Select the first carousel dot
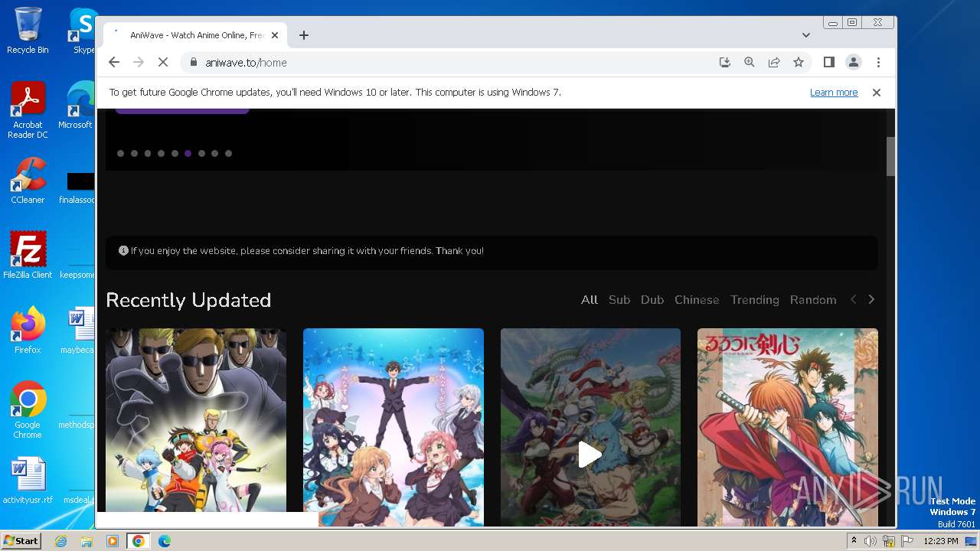Image resolution: width=980 pixels, height=551 pixels. tap(121, 154)
